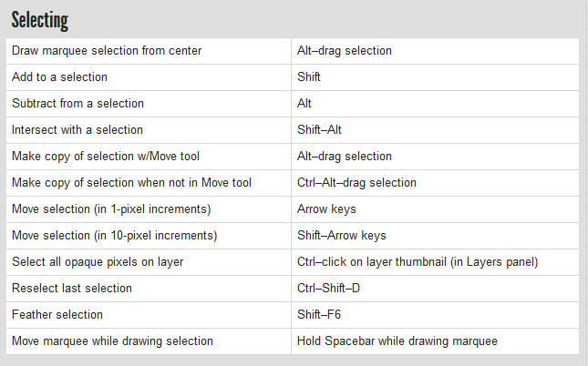Click 'Move selection (in 1-pixel increments)' cell
588x366 pixels.
click(x=111, y=209)
